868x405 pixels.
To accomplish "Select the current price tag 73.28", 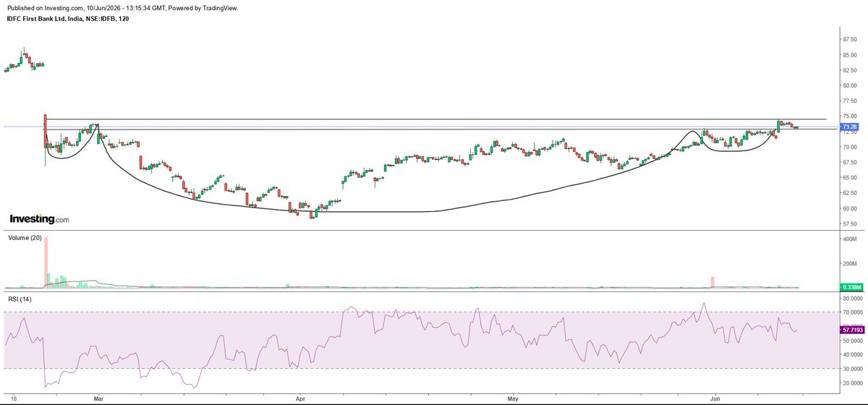I will pyautogui.click(x=850, y=127).
